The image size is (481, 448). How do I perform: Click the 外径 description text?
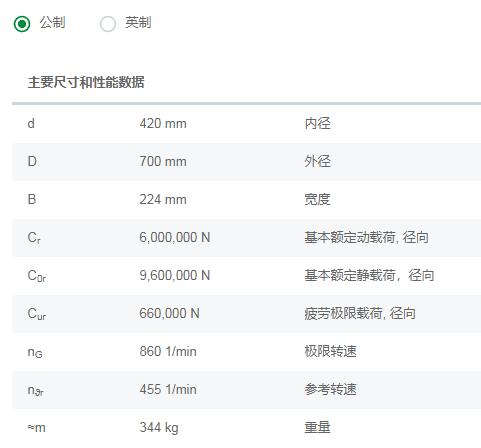317,162
